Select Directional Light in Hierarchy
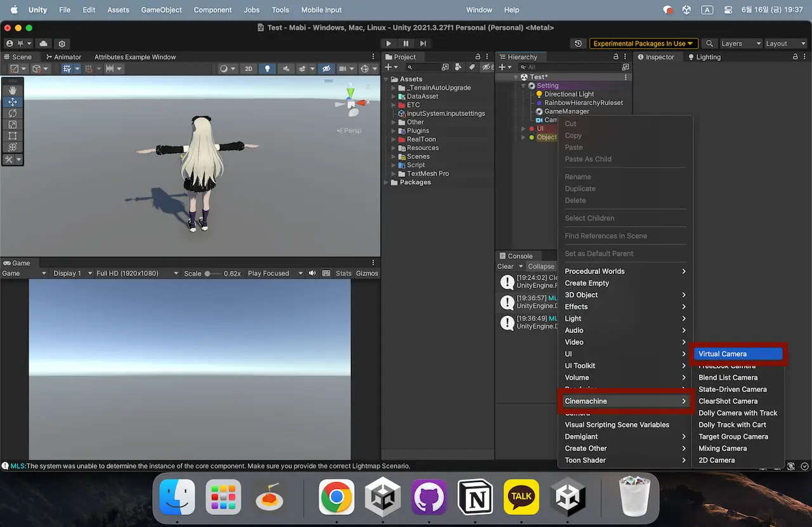Screen dimensions: 812x527 click(569, 94)
